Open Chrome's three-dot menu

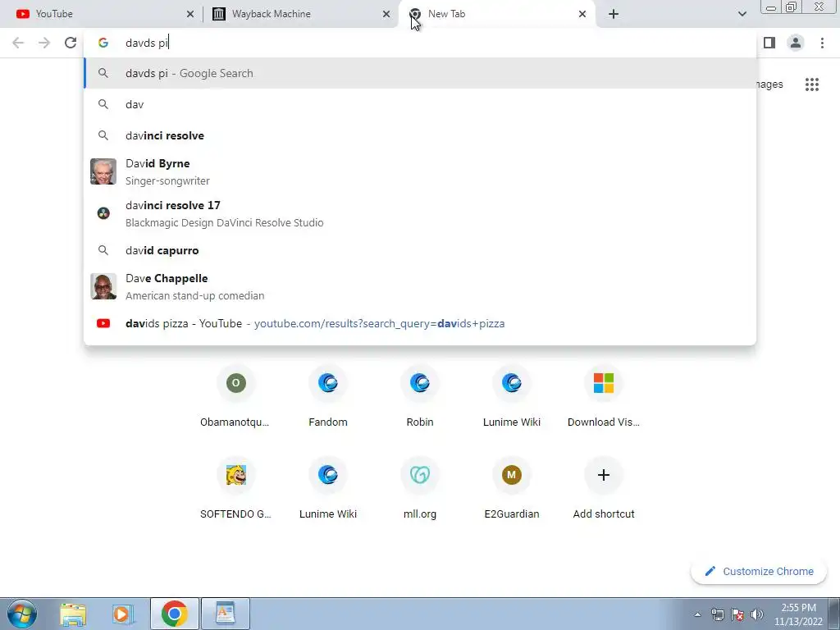pos(822,43)
